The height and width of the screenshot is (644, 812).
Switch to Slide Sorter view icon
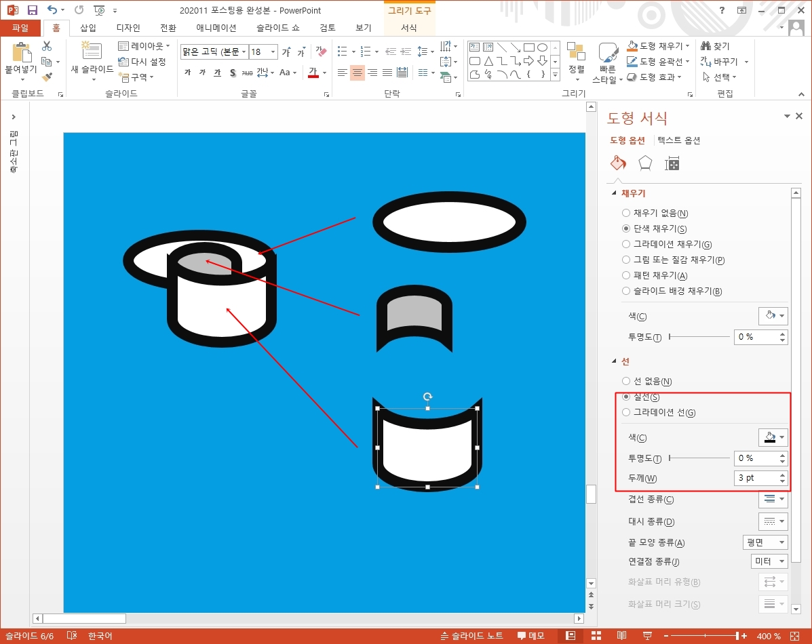(x=596, y=636)
